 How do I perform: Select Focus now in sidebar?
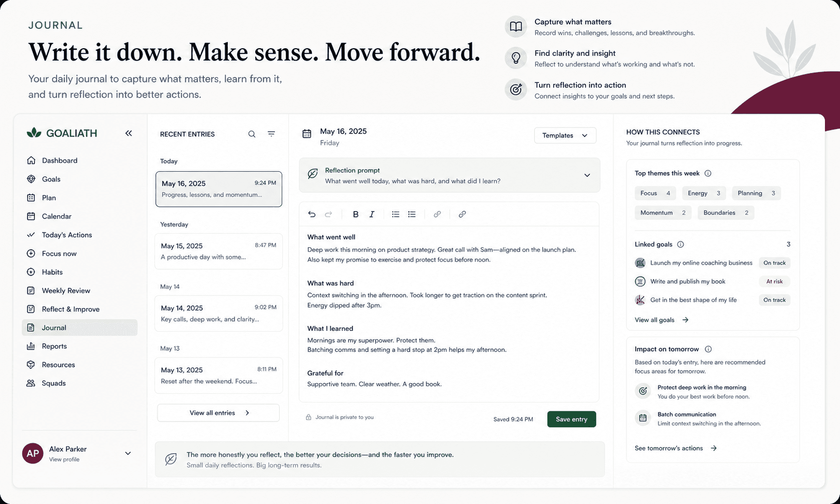79,254
